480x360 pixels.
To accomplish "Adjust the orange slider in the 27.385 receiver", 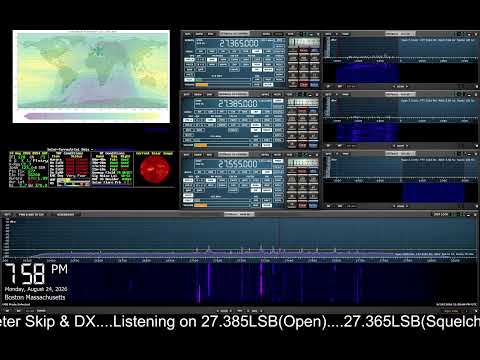I will tap(201, 145).
